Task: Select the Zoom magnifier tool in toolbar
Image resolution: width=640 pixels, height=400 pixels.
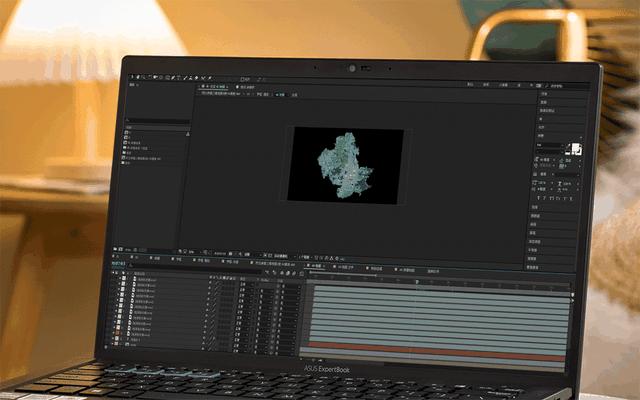Action: click(144, 77)
